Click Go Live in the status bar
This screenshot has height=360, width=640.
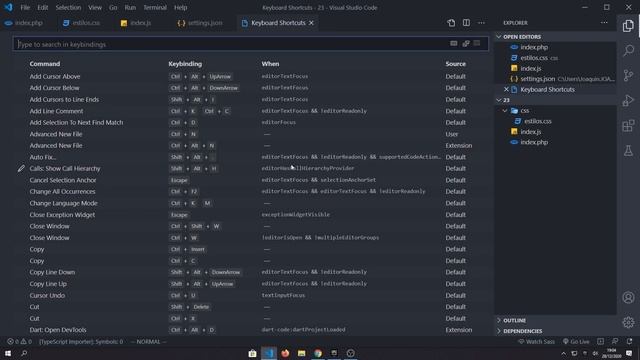click(576, 342)
